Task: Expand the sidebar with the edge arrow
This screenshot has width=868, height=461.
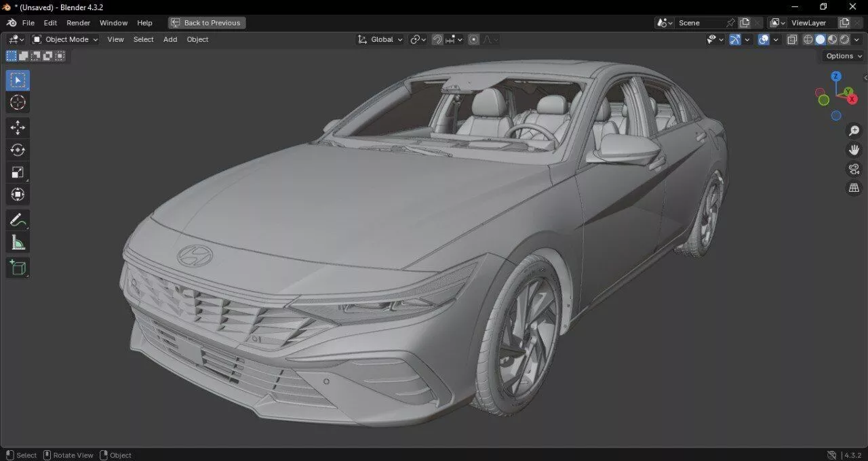Action: point(865,78)
